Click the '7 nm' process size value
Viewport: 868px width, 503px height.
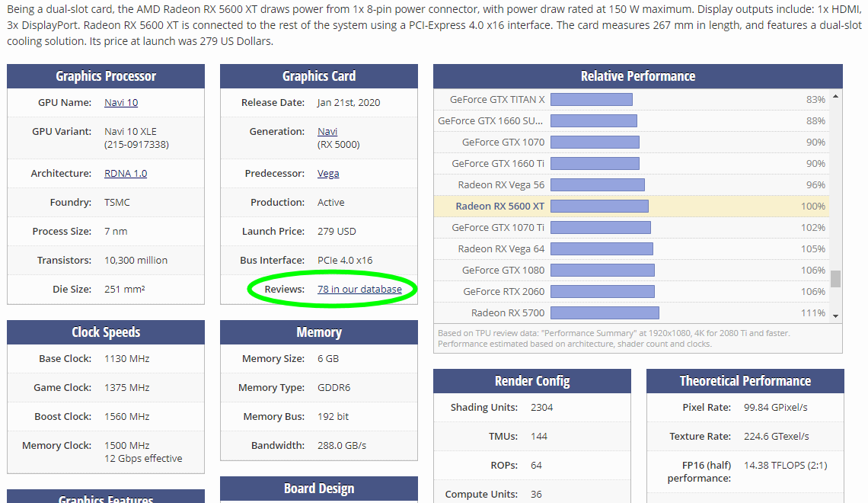tap(116, 231)
